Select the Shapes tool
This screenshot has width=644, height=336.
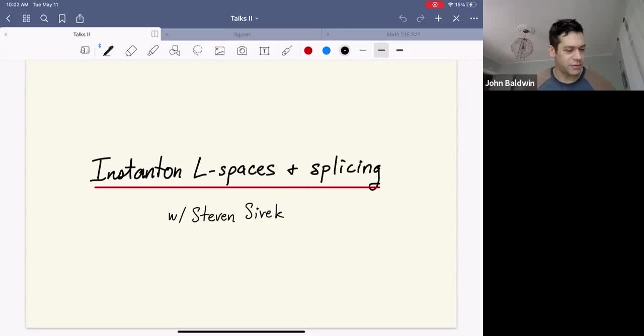pos(175,50)
